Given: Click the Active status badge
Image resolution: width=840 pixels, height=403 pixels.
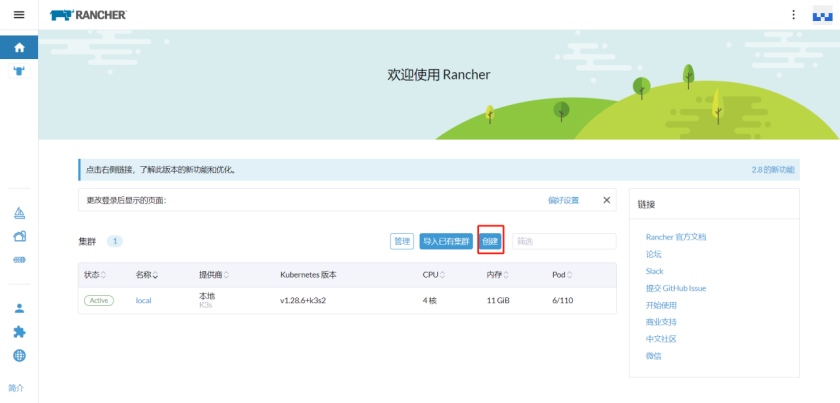Looking at the screenshot, I should [x=99, y=301].
